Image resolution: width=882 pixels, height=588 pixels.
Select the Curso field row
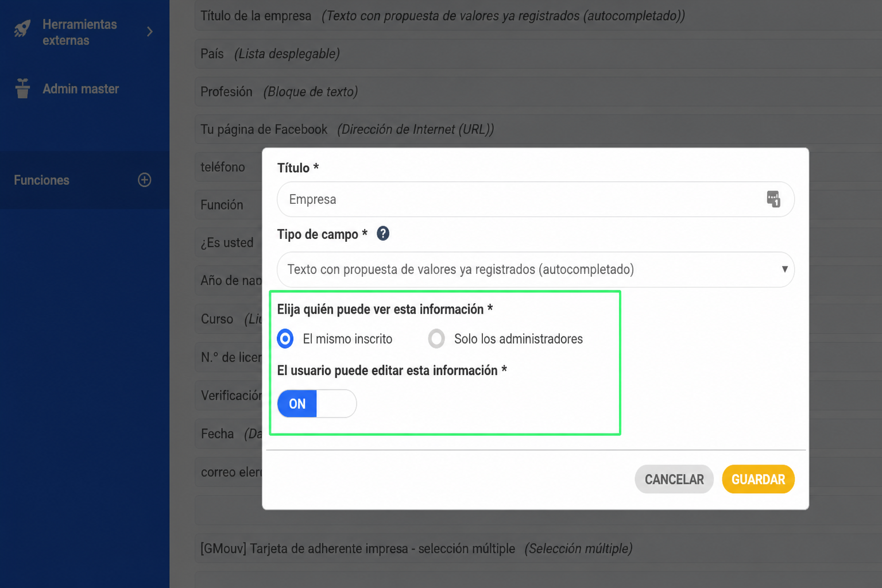tap(229, 319)
